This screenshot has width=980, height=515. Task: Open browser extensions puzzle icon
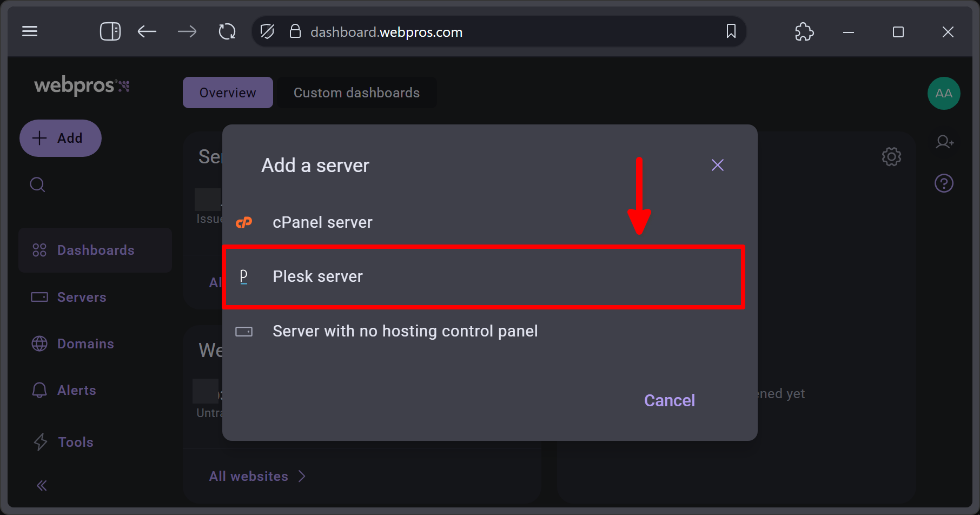click(x=804, y=31)
